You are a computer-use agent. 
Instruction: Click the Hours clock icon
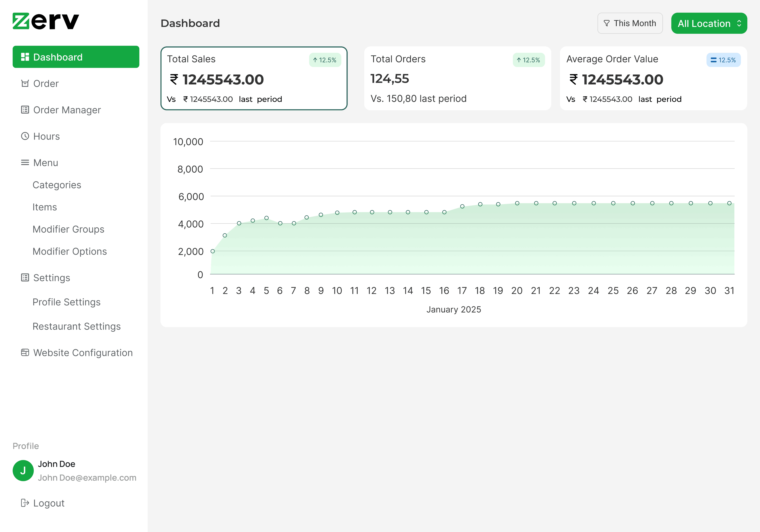[x=25, y=136]
